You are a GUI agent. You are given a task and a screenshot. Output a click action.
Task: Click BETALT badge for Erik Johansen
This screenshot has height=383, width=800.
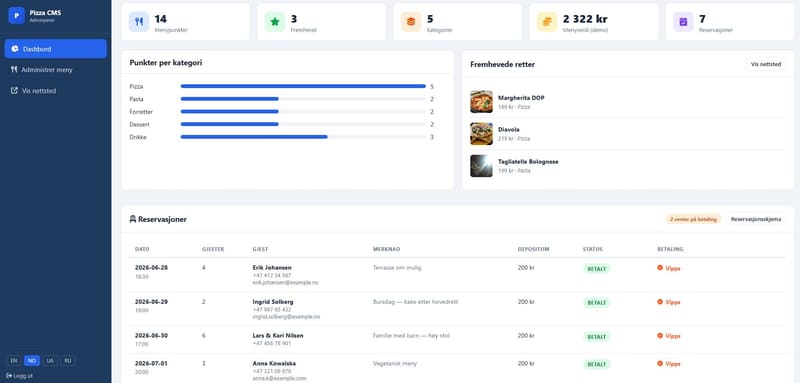[x=596, y=268]
